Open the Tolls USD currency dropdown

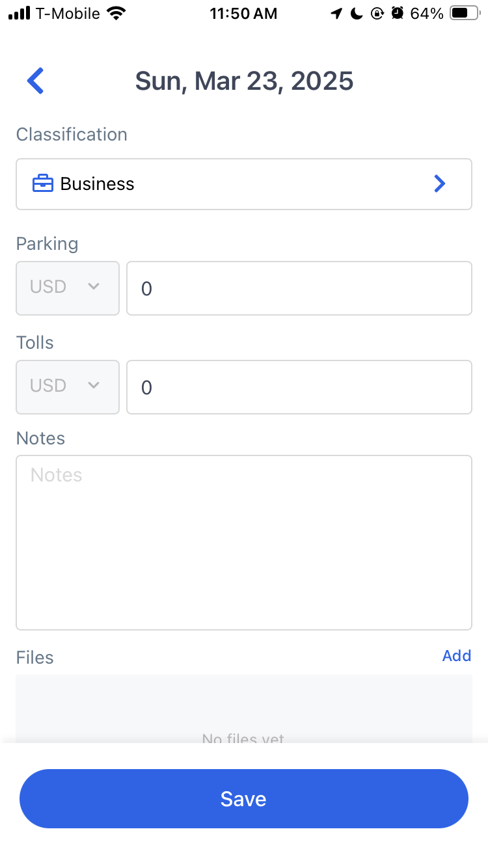pos(68,387)
